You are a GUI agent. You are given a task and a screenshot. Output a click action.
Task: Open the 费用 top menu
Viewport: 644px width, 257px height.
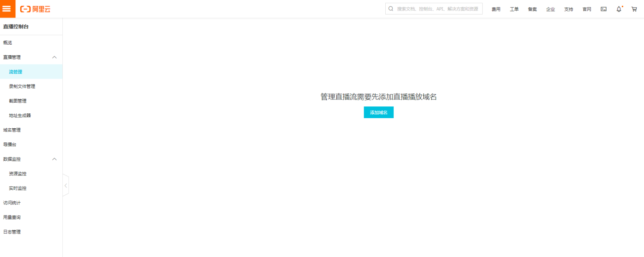(x=496, y=9)
